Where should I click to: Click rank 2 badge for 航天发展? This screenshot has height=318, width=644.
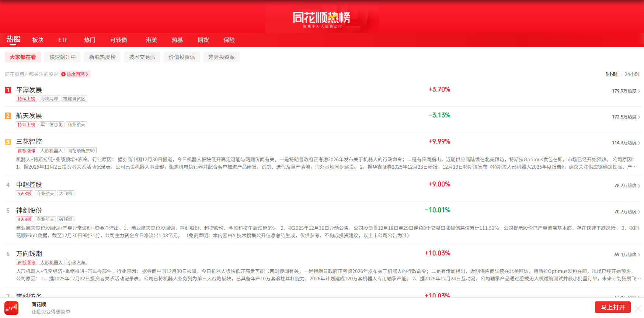8,116
